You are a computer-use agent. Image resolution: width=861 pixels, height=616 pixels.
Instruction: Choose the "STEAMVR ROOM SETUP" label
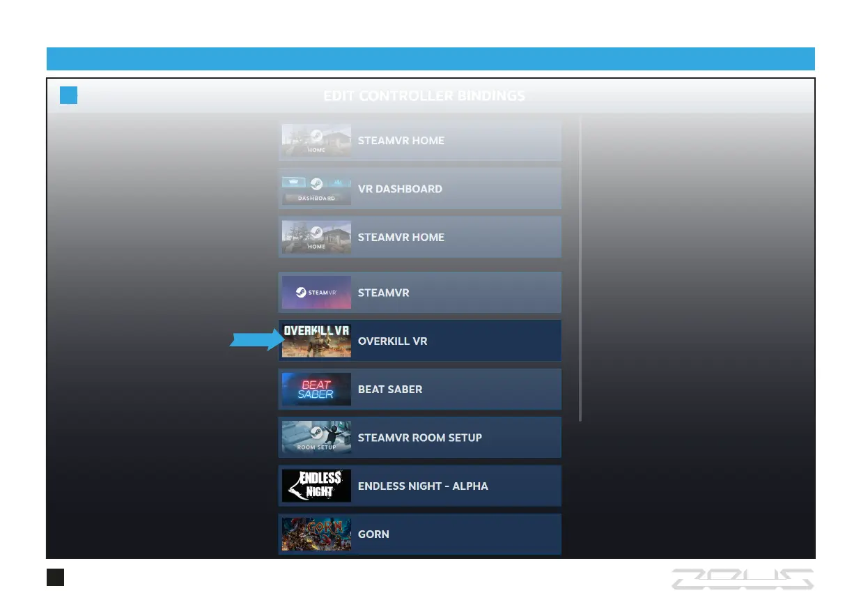pyautogui.click(x=420, y=438)
